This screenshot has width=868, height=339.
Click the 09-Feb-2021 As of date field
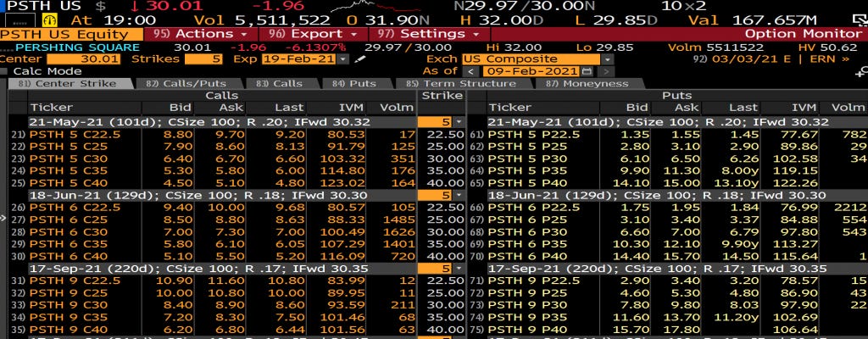coord(531,71)
